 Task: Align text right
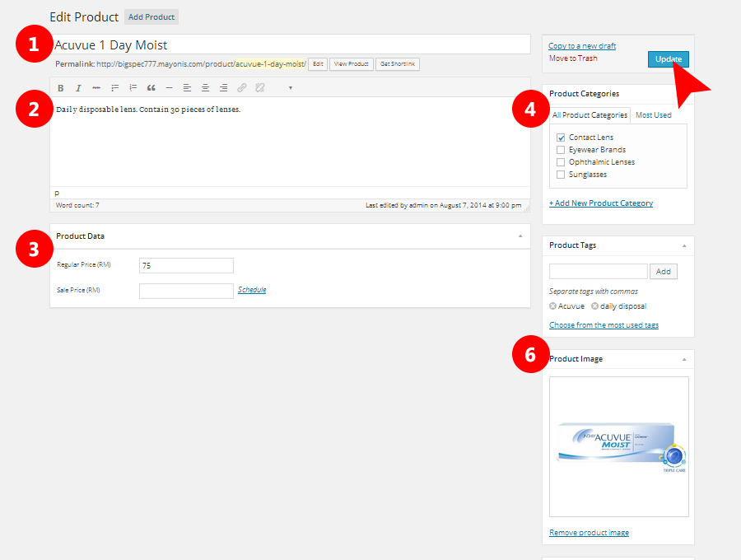coord(223,88)
